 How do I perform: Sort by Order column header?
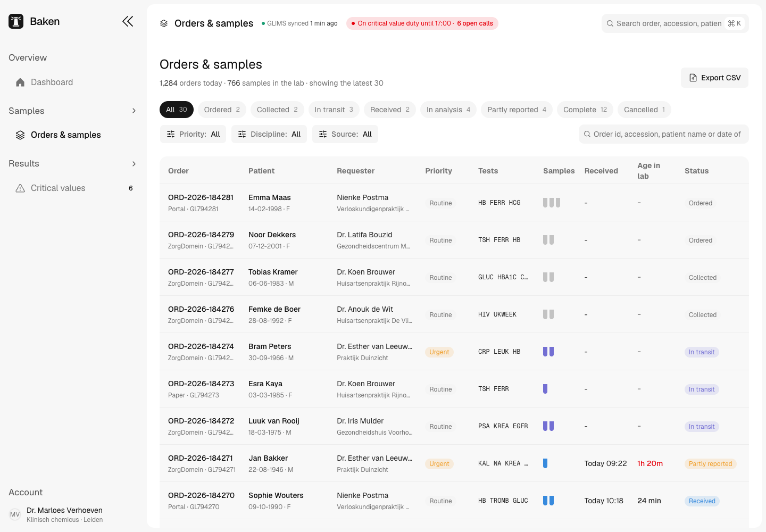tap(178, 171)
